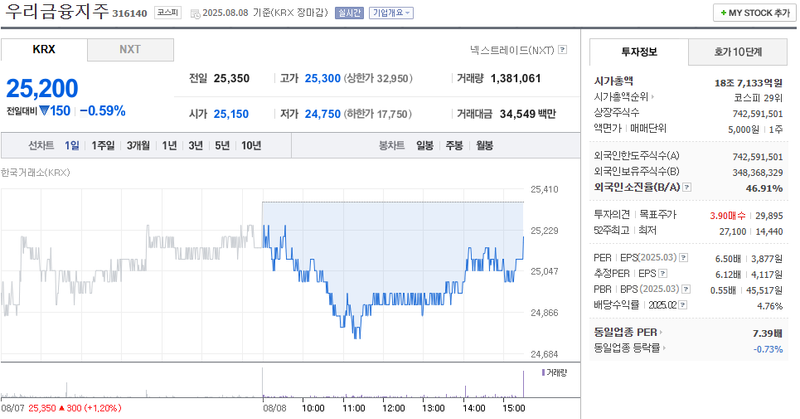This screenshot has height=419, width=800.
Task: Click help icon beside PER EPS(2025.03)
Action: tap(683, 258)
